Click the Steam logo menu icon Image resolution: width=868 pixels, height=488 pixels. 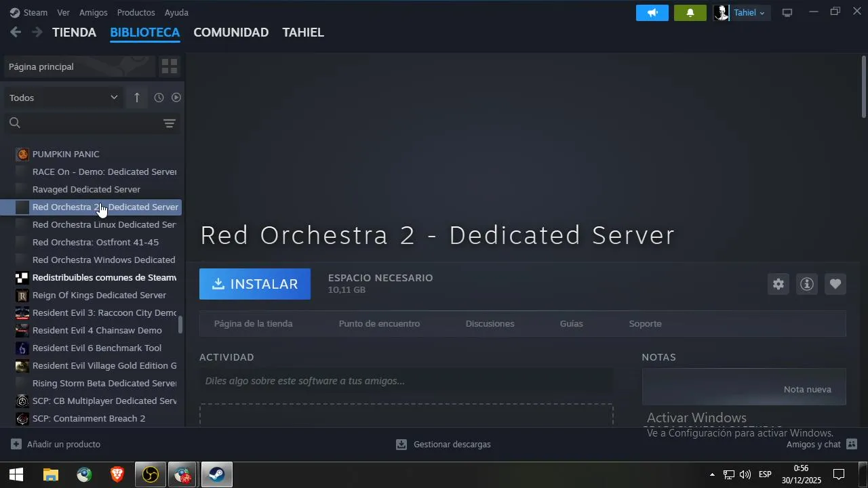coord(15,13)
